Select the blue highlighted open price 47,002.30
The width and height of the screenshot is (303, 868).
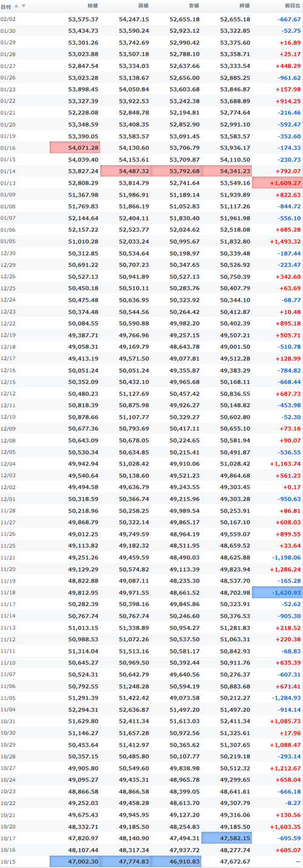coord(75,861)
